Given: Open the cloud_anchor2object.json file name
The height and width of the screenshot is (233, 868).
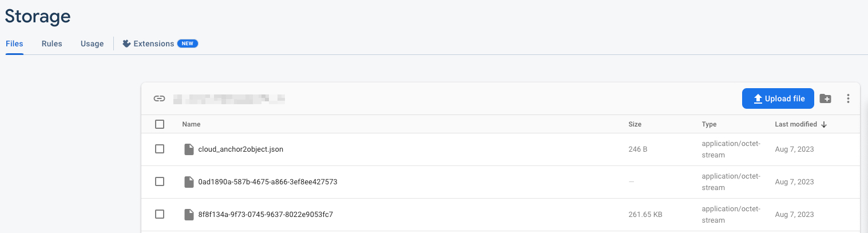Looking at the screenshot, I should 240,149.
